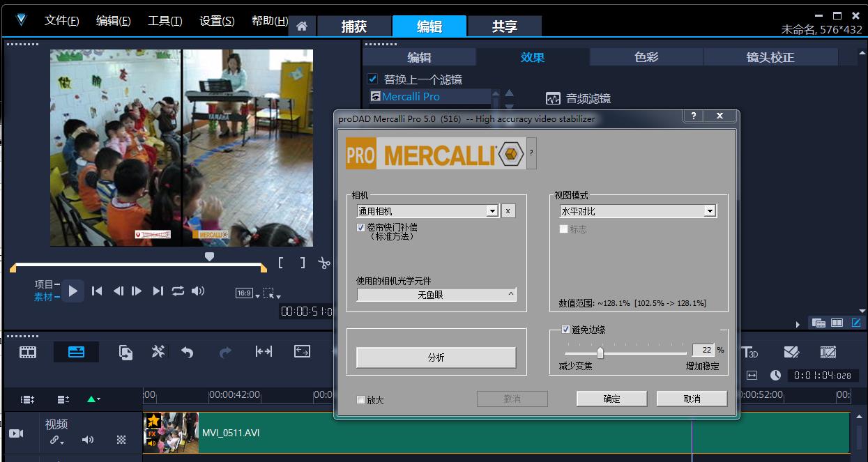The width and height of the screenshot is (868, 462).
Task: Open the painting/track motion filmstrip icon
Action: coord(828,353)
